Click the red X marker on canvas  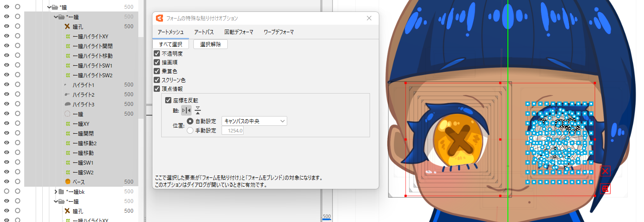click(605, 171)
